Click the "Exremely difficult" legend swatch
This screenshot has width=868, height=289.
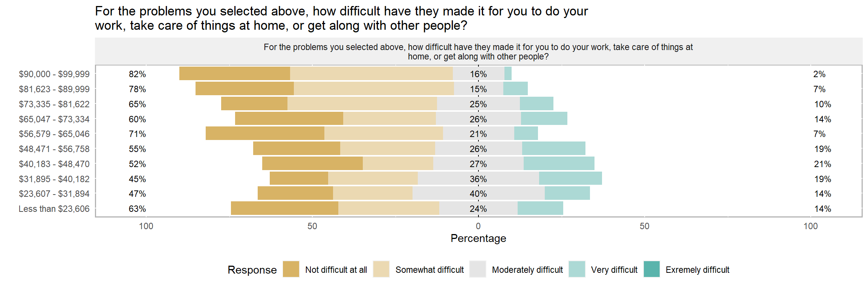click(652, 269)
